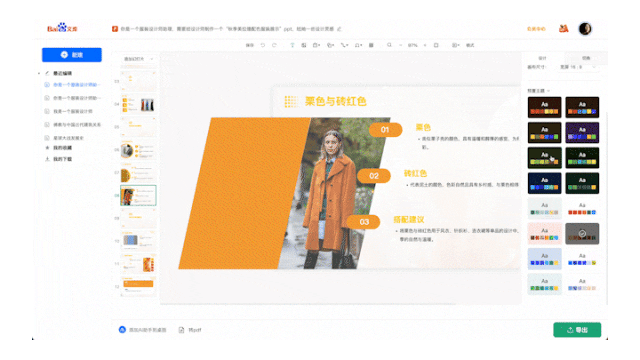
Task: Collapse the preset themes section arrow
Action: point(549,91)
